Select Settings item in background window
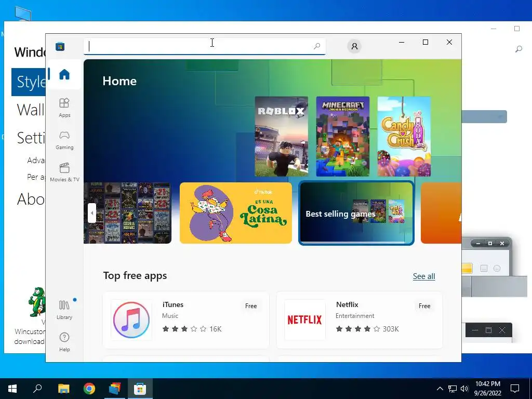Screen dimensions: 532x399 point(31,138)
